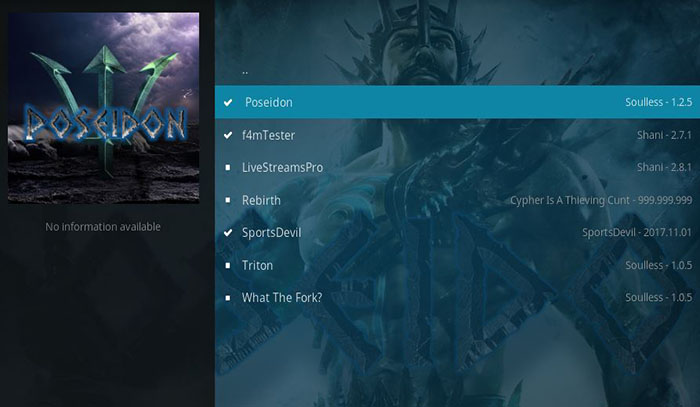This screenshot has height=407, width=700.
Task: Click the Soulless version label on What The Fork? row
Action: [658, 298]
